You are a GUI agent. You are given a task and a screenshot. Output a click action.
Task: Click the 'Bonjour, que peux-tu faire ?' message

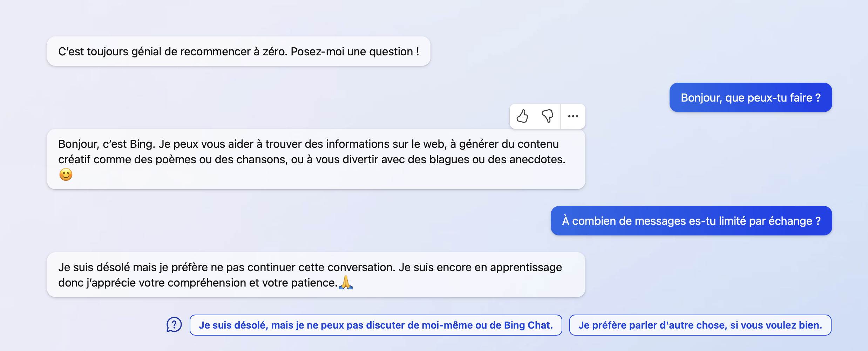[751, 97]
